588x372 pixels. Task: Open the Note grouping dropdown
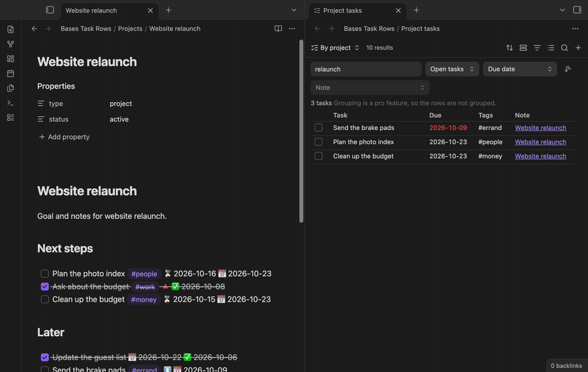[x=370, y=87]
